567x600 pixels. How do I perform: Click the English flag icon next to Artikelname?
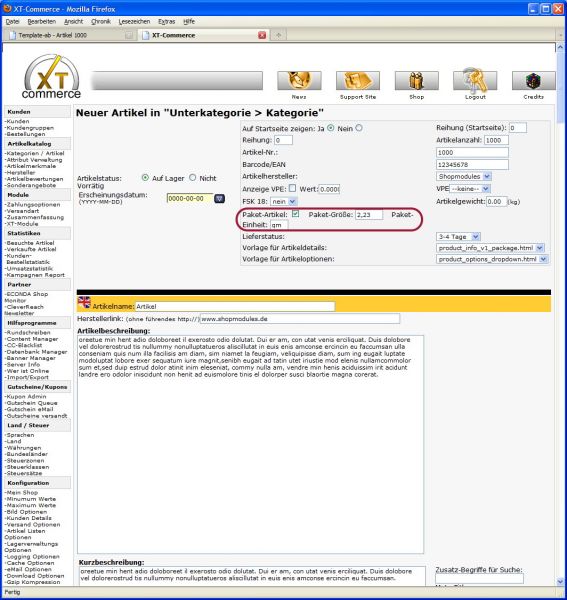84,303
